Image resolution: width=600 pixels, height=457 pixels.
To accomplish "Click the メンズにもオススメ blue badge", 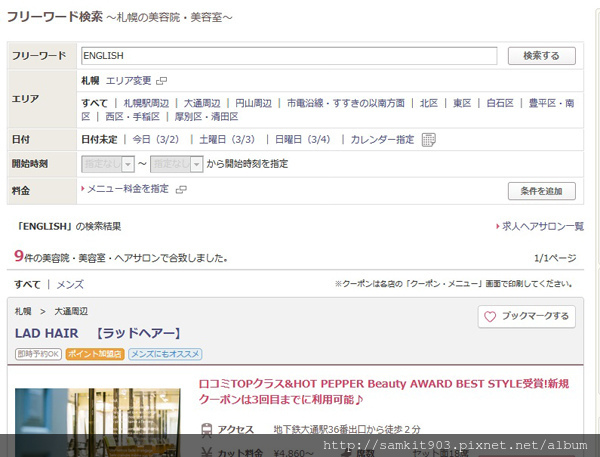I will [x=165, y=354].
